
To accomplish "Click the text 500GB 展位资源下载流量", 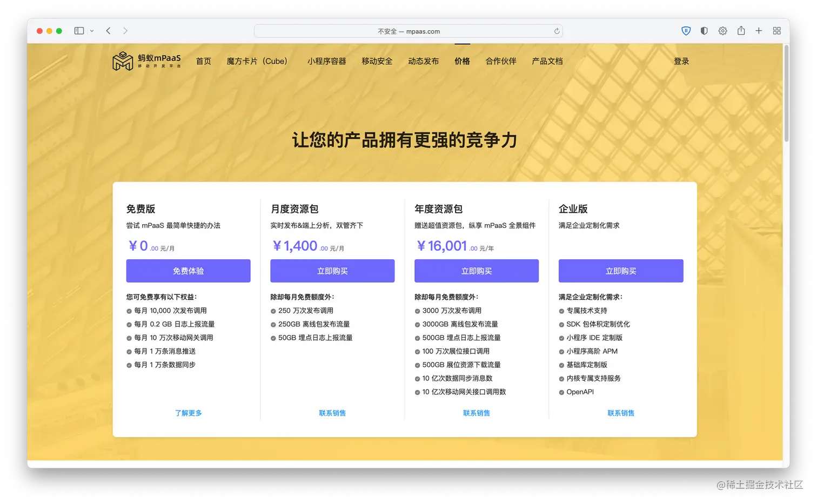I will click(x=461, y=365).
